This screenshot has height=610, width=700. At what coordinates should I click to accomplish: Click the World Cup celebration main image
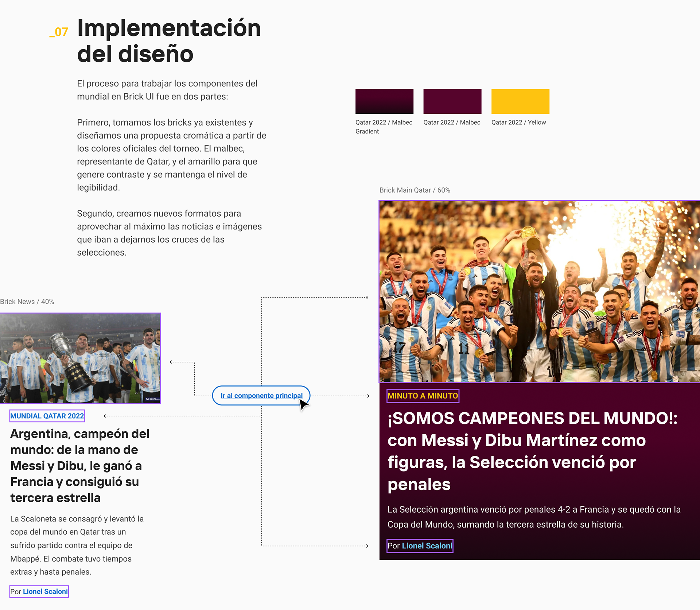[540, 291]
